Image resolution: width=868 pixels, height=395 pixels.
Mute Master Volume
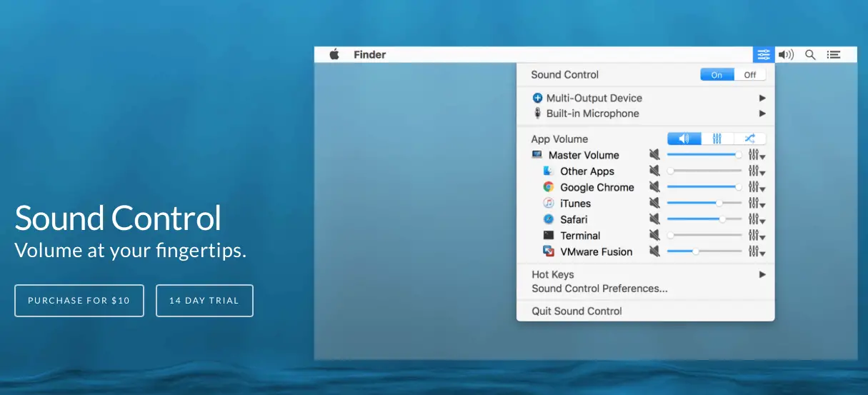tap(654, 155)
